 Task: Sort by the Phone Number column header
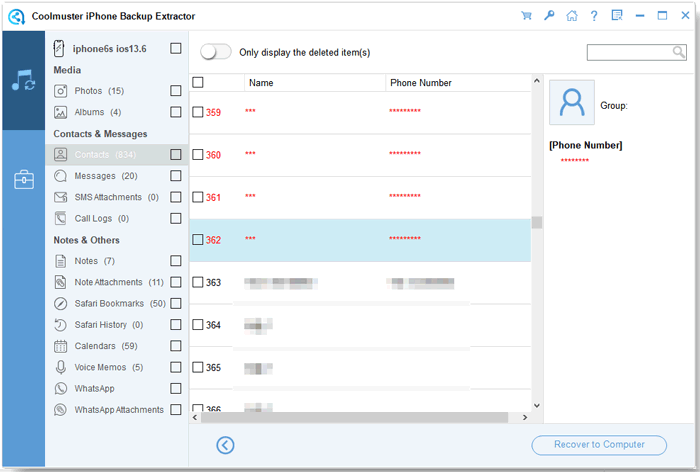421,83
